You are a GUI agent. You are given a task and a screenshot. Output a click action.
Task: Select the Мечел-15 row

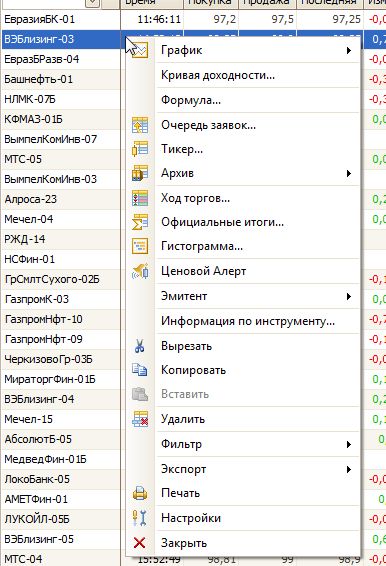[x=61, y=419]
